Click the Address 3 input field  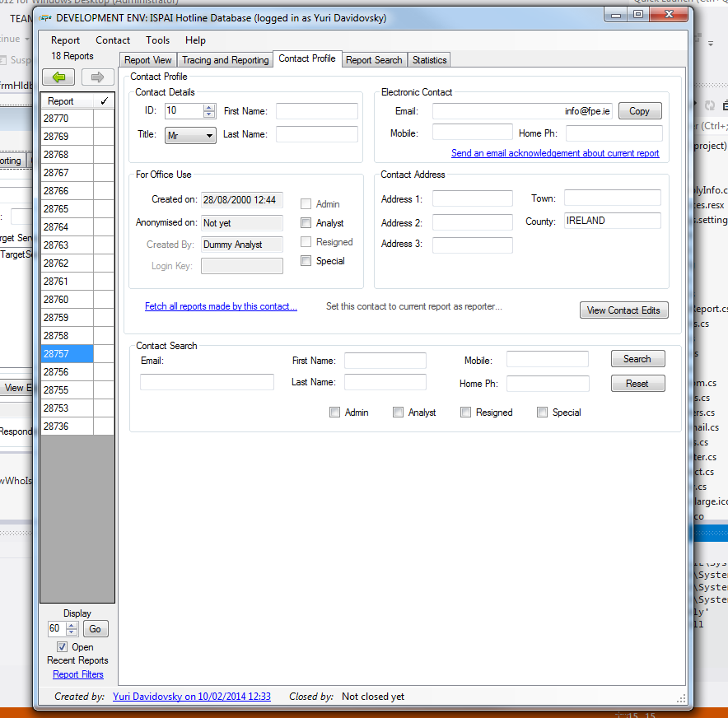tap(473, 245)
